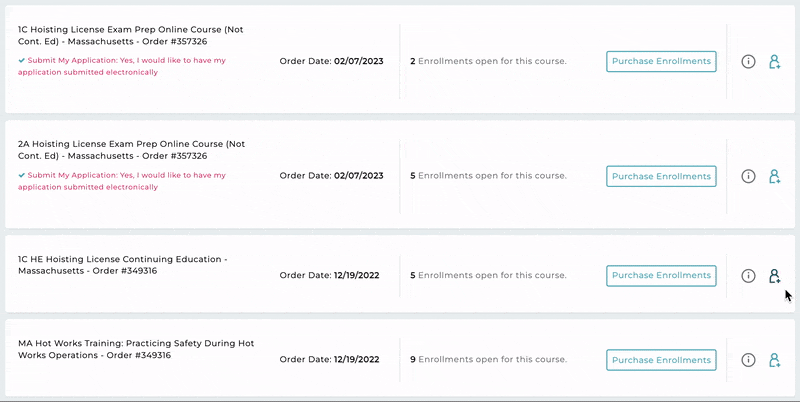Click the '2 Enrollments open' text
This screenshot has height=402, width=800.
pyautogui.click(x=488, y=61)
